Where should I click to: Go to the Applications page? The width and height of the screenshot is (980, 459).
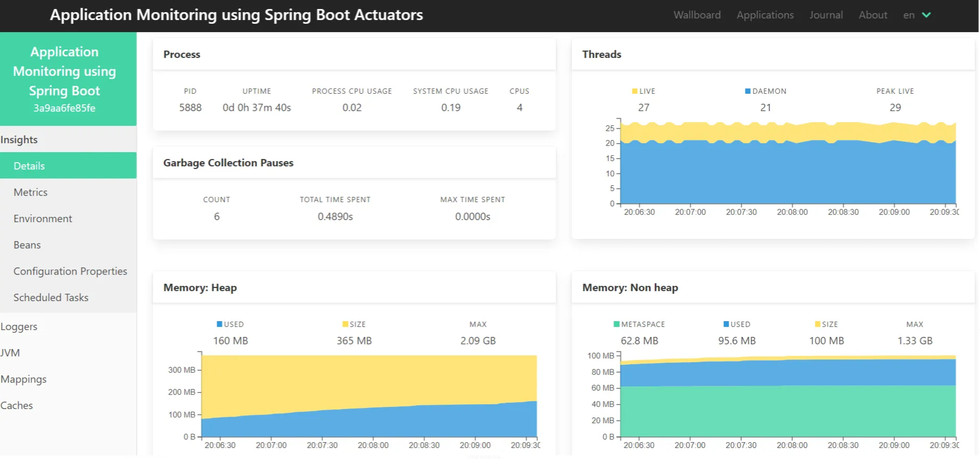click(x=765, y=15)
